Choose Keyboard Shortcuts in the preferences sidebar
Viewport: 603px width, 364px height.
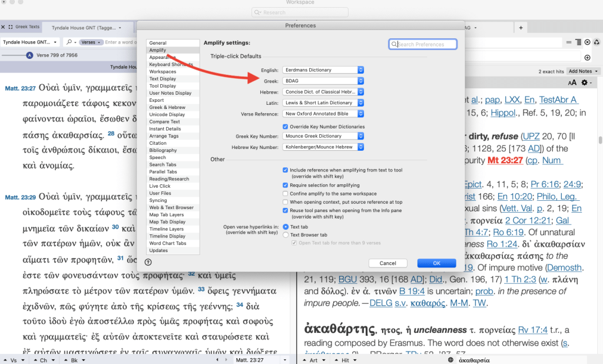171,65
